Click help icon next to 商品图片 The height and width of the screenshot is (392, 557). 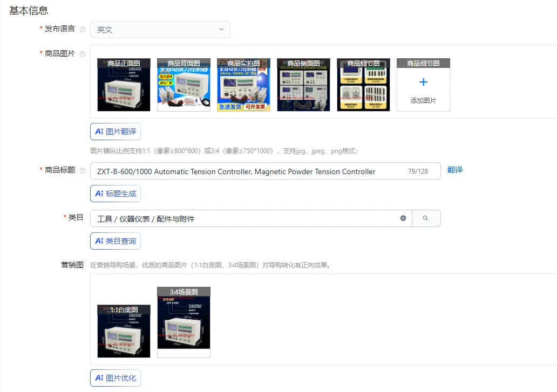coord(83,54)
